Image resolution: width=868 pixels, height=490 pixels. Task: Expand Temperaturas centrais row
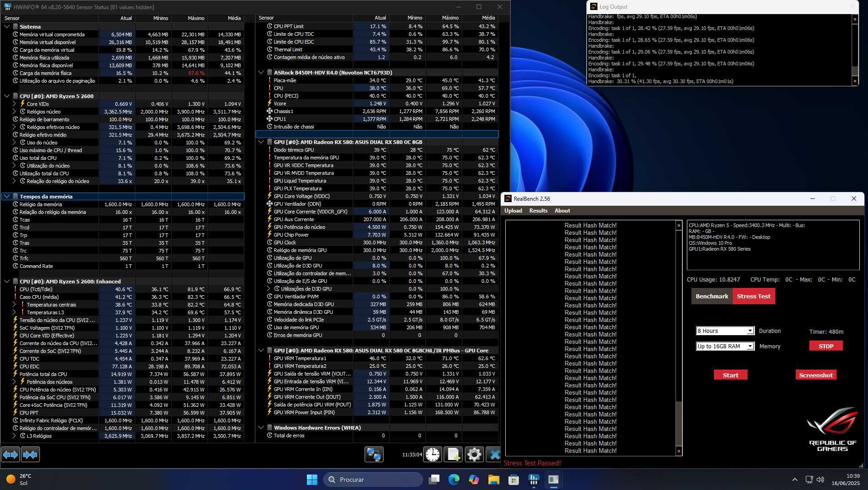point(14,305)
